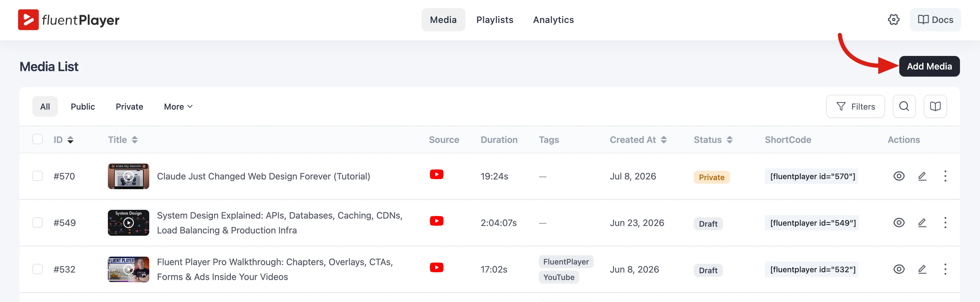Click the YouTube tag on #532

pyautogui.click(x=558, y=277)
